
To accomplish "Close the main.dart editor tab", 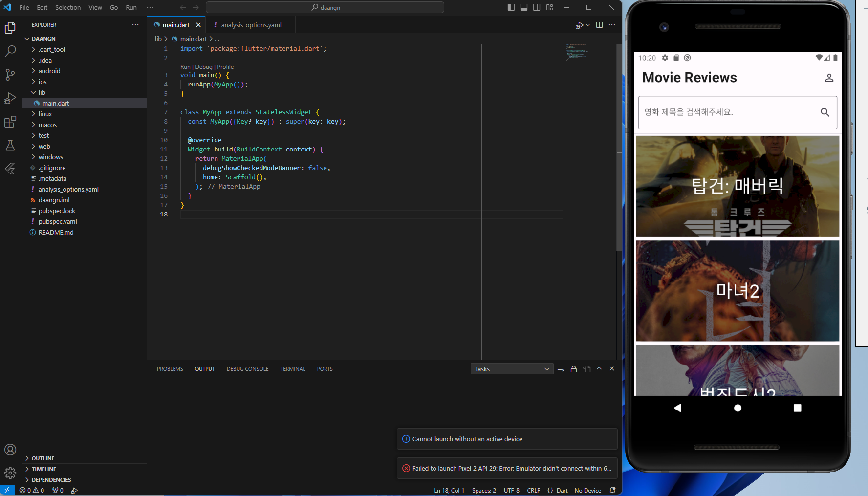I will coord(198,25).
